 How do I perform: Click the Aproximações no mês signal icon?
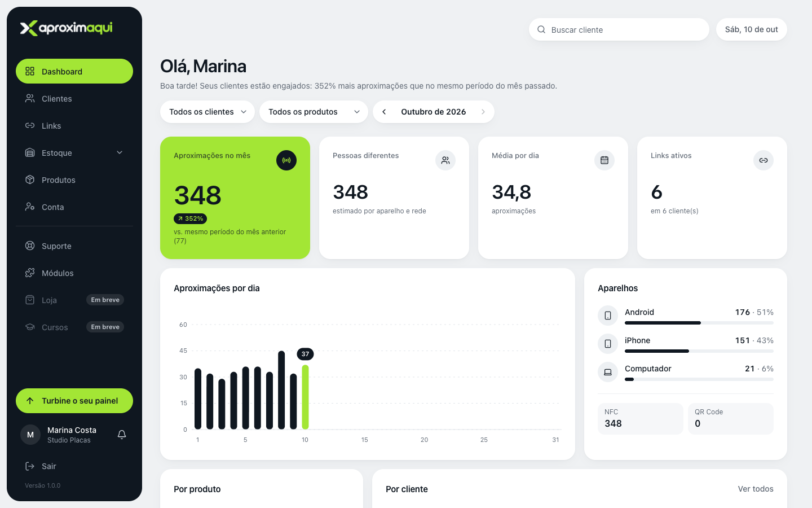tap(286, 160)
